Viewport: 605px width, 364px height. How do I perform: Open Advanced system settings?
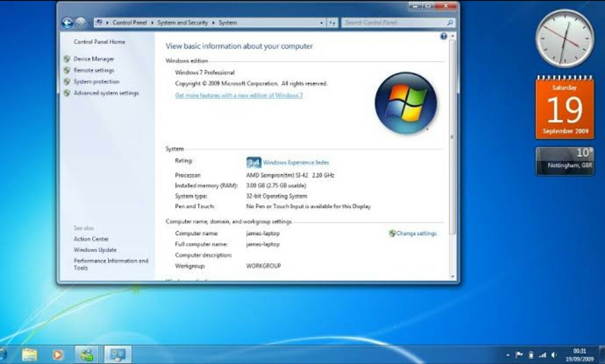click(x=106, y=93)
